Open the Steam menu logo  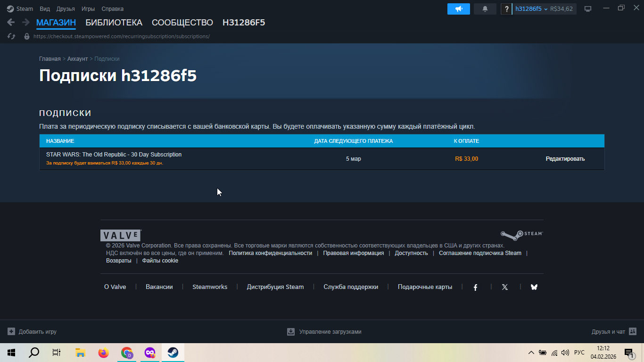(10, 9)
